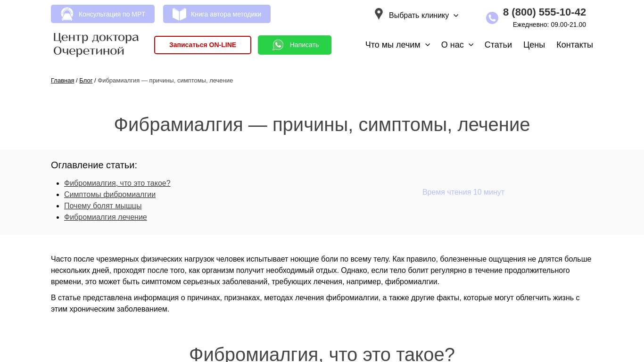Open Фибромиалгия лечение contents link
The image size is (644, 362).
[x=106, y=217]
